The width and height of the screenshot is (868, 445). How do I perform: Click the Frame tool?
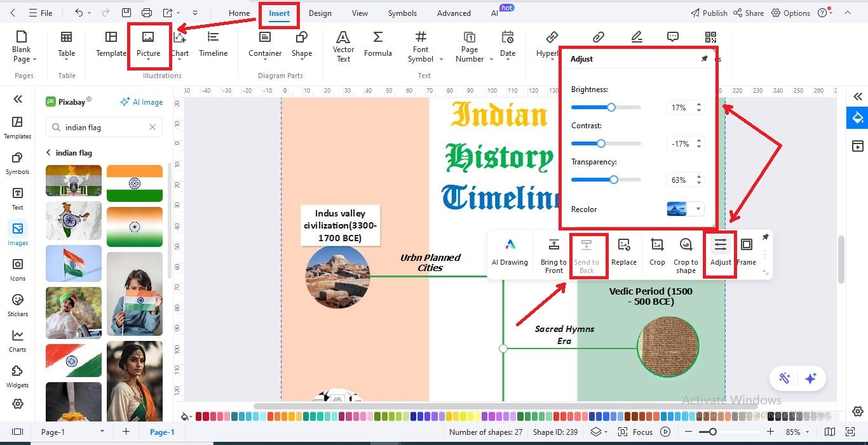pos(747,253)
